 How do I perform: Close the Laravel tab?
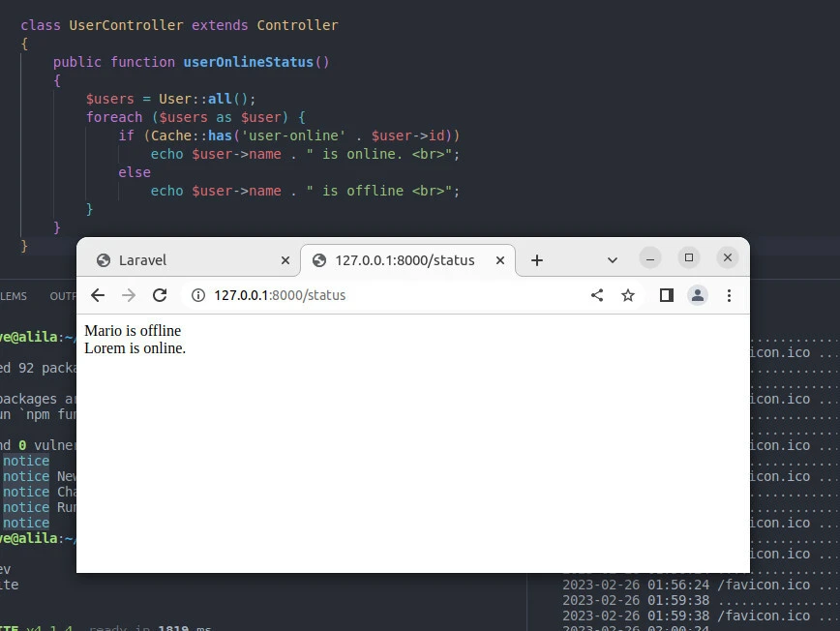point(285,260)
